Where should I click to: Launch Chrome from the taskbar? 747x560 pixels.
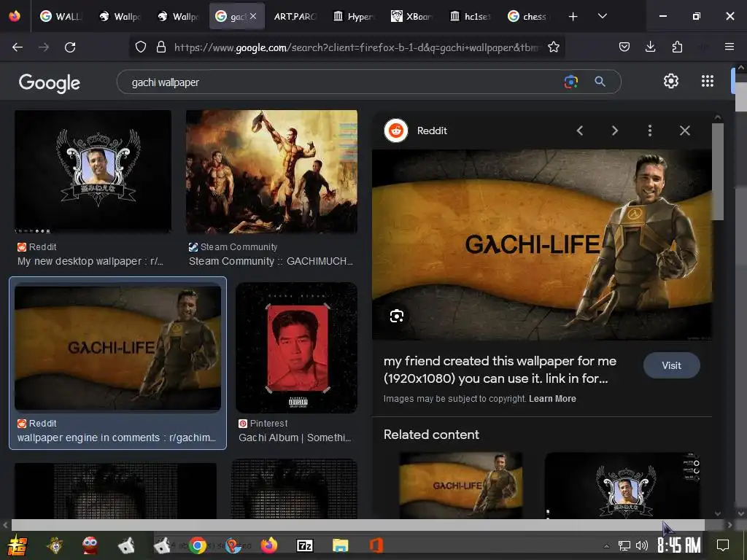197,545
